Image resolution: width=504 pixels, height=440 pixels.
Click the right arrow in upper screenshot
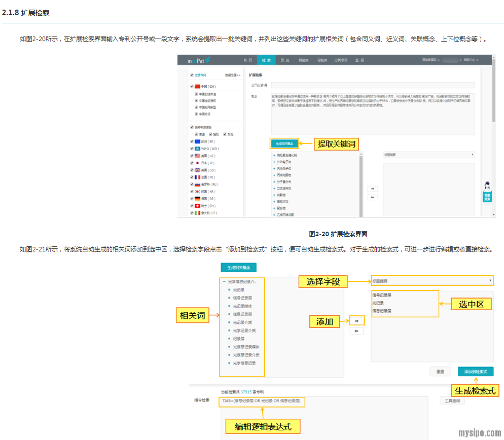pyautogui.click(x=372, y=189)
